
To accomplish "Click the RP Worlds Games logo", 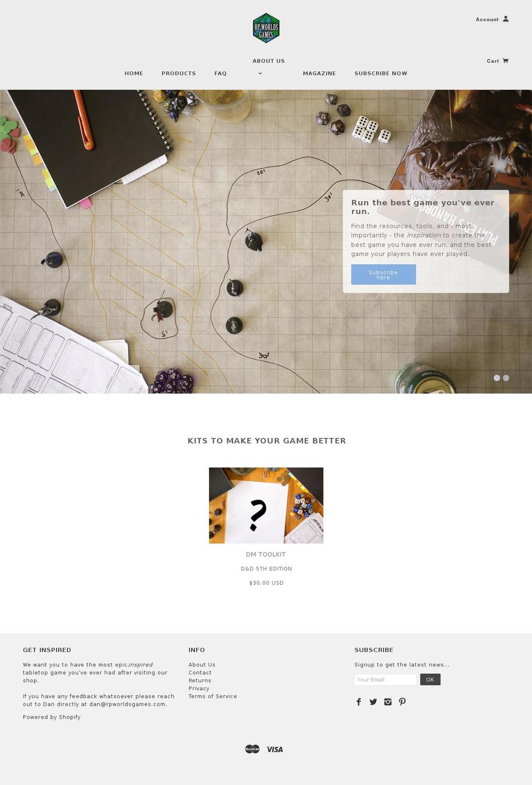I will pos(266,28).
